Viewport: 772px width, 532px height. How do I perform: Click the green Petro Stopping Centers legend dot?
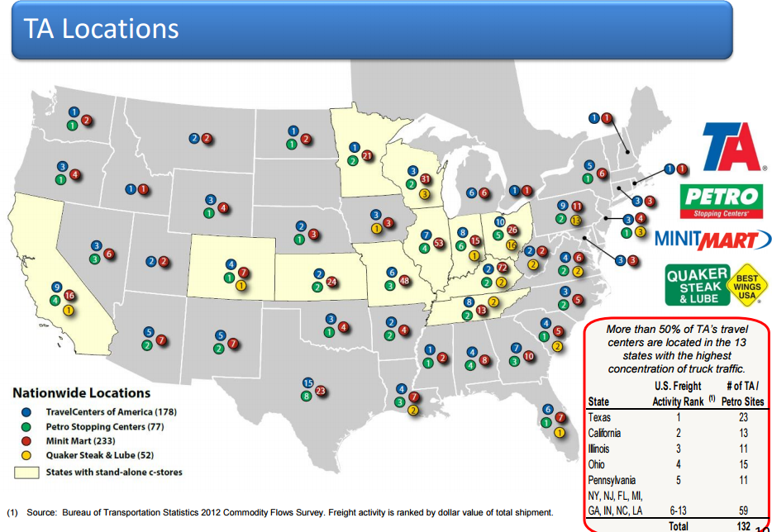pos(27,426)
